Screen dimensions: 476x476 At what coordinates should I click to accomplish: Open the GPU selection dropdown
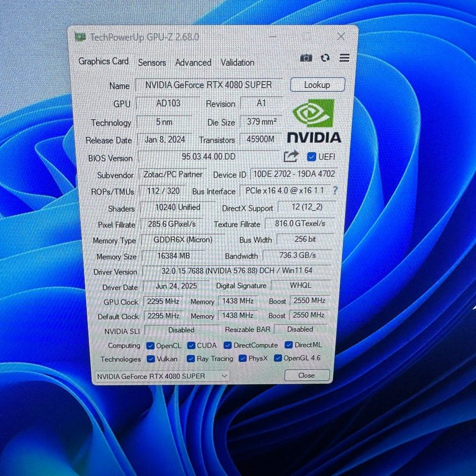[x=162, y=376]
